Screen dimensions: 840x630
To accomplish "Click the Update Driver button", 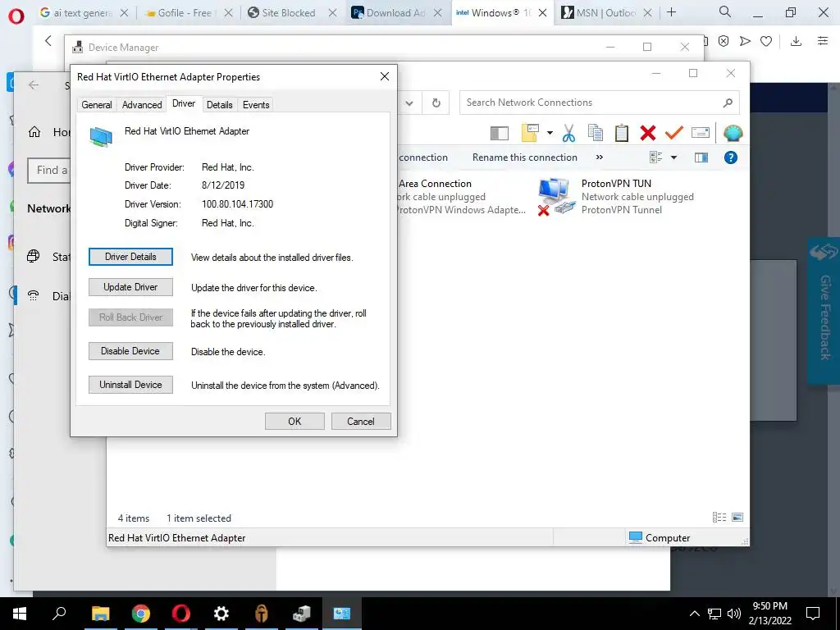I will 130,287.
